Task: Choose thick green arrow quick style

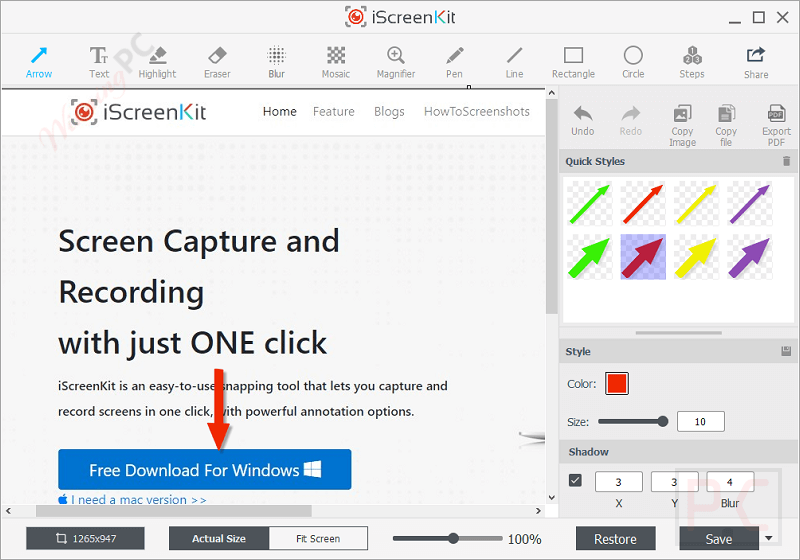Action: (590, 257)
